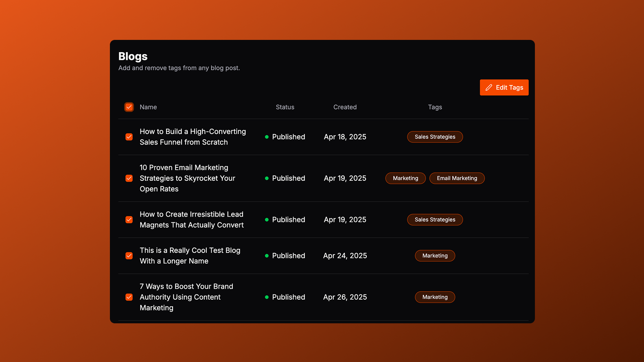Viewport: 644px width, 362px height.
Task: Select the Email Marketing tag chip
Action: [457, 178]
